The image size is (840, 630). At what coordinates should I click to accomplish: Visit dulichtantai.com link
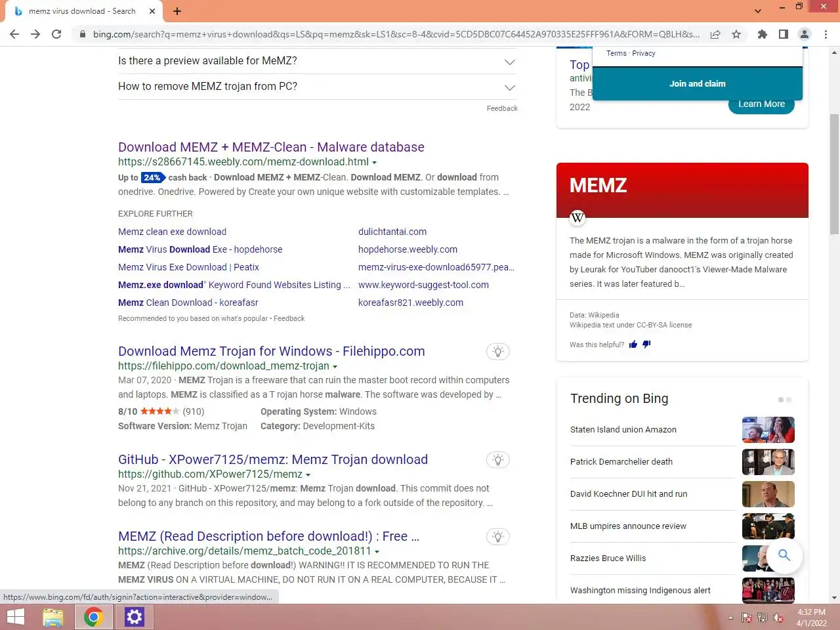tap(392, 232)
